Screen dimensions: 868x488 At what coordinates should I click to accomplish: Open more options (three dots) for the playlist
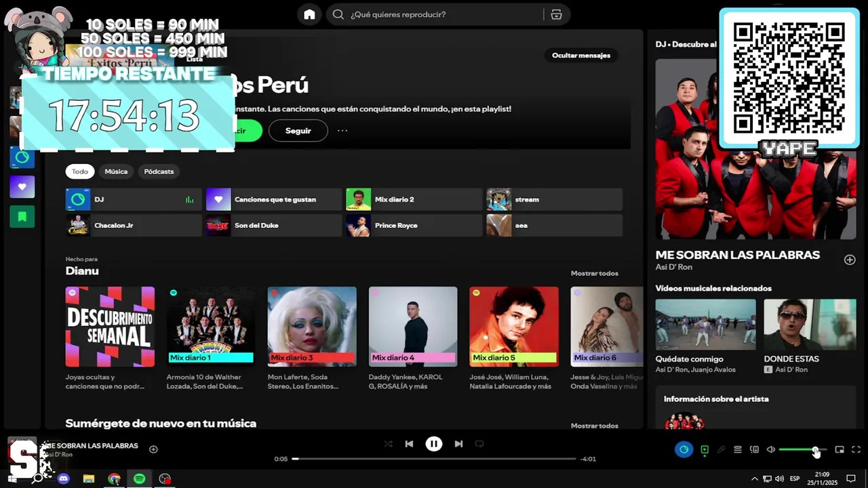(x=342, y=131)
